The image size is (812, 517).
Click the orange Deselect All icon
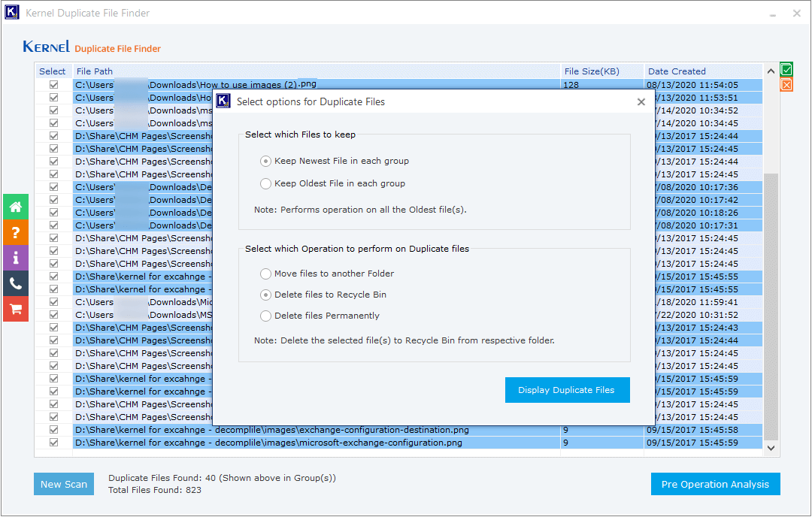coord(786,85)
